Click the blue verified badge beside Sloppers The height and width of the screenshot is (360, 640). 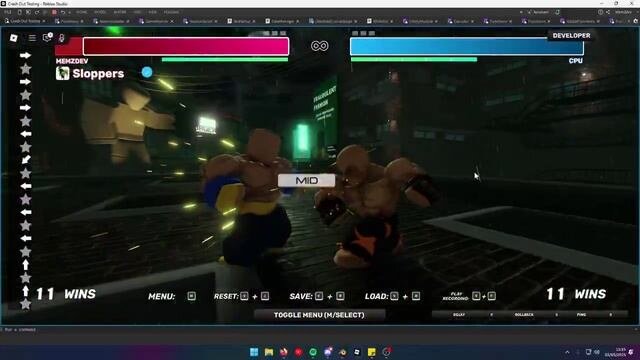[147, 72]
